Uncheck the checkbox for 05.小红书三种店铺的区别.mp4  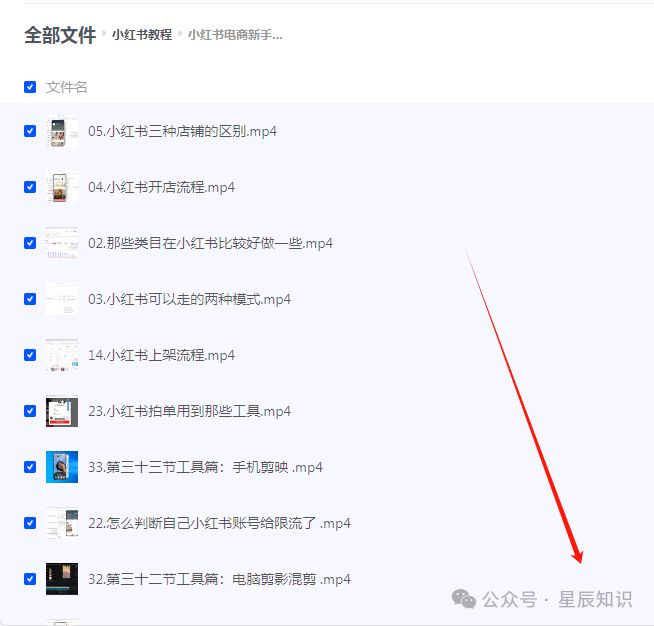(x=30, y=131)
